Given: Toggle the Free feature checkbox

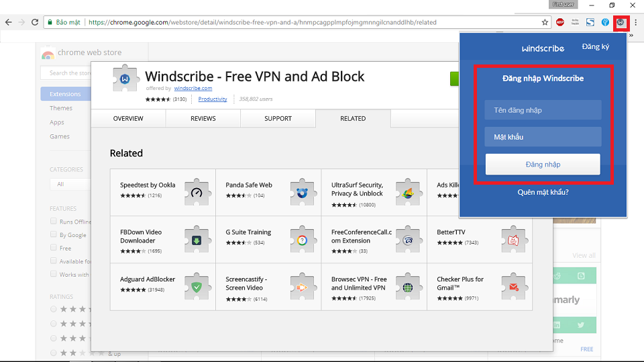Looking at the screenshot, I should (x=54, y=248).
